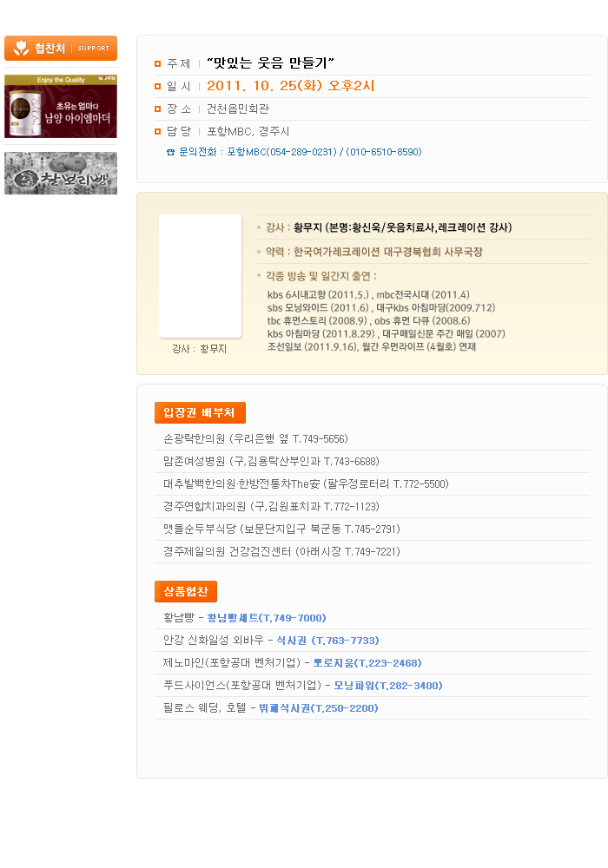Click the orange bullet next to 장소
Image resolution: width=608 pixels, height=868 pixels.
157,109
